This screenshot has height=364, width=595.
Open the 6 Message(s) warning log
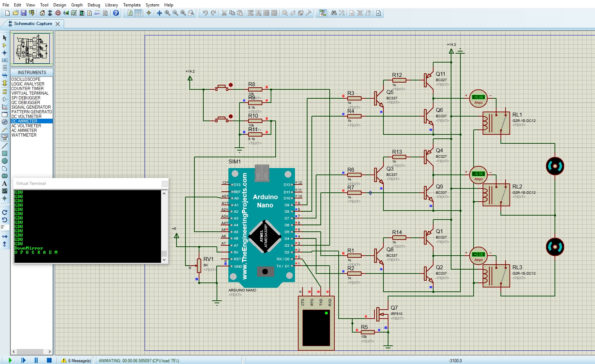click(76, 360)
